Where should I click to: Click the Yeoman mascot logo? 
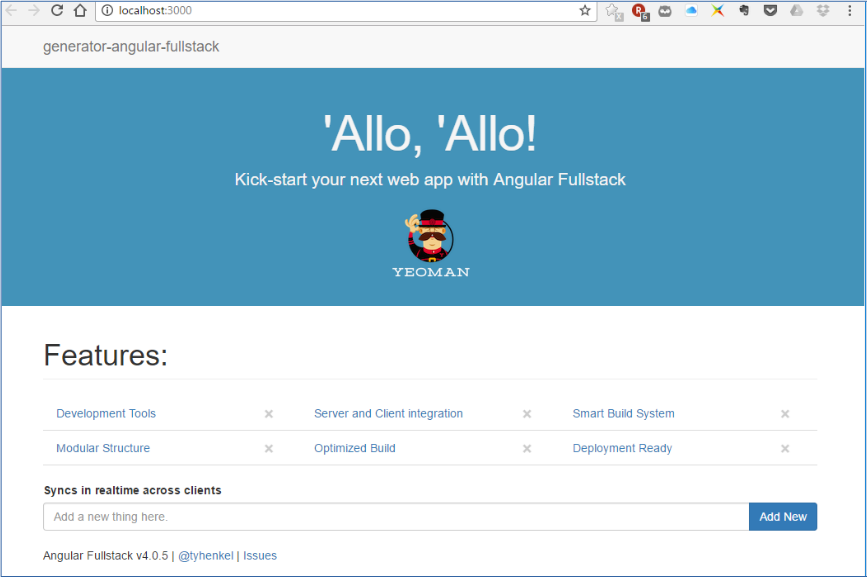[431, 235]
